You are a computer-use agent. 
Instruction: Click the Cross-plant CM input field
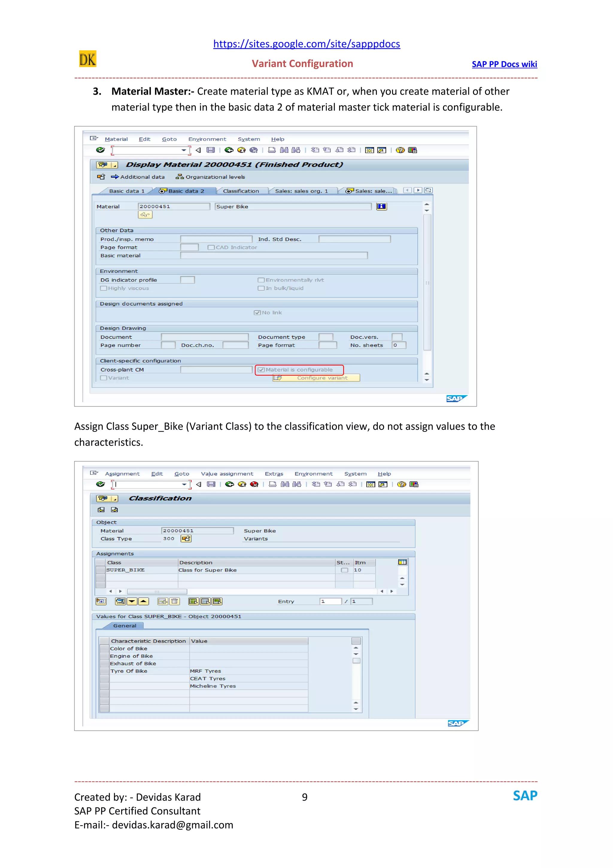point(216,370)
